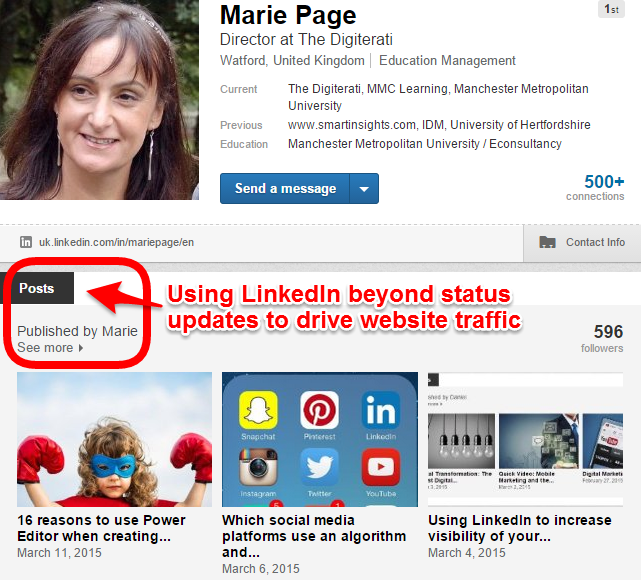
Task: Click Education Management industry link
Action: point(447,60)
